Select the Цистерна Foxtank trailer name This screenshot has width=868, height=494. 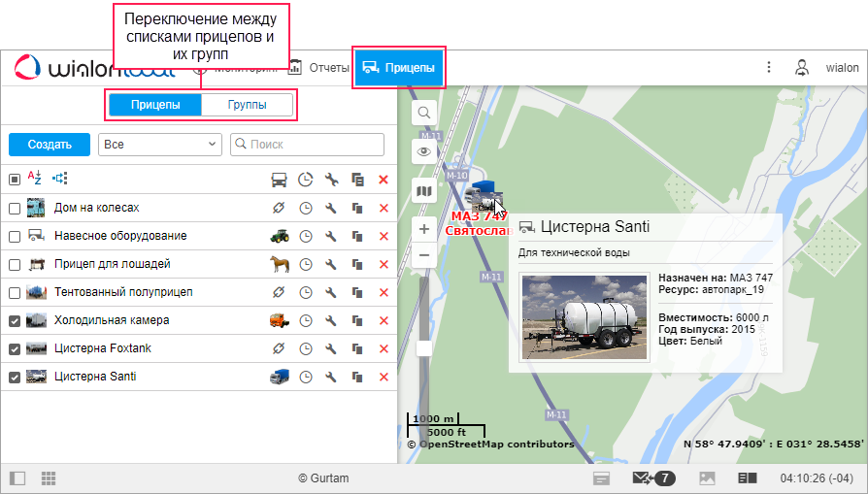103,348
